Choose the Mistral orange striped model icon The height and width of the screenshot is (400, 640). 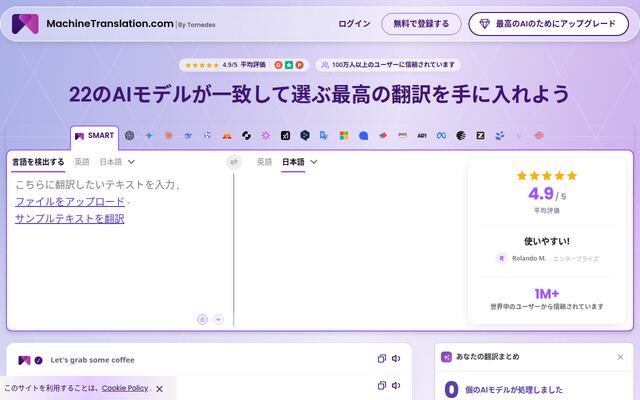(x=227, y=136)
